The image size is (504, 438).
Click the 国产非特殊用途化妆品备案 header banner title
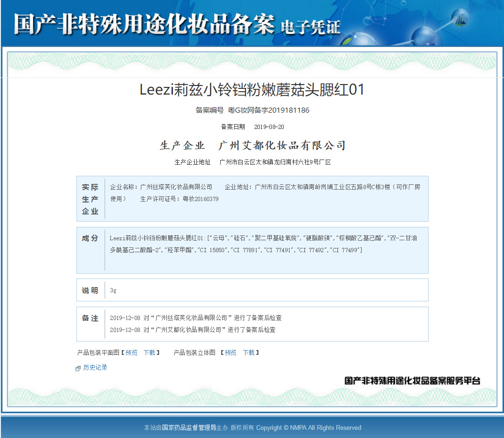click(x=144, y=24)
